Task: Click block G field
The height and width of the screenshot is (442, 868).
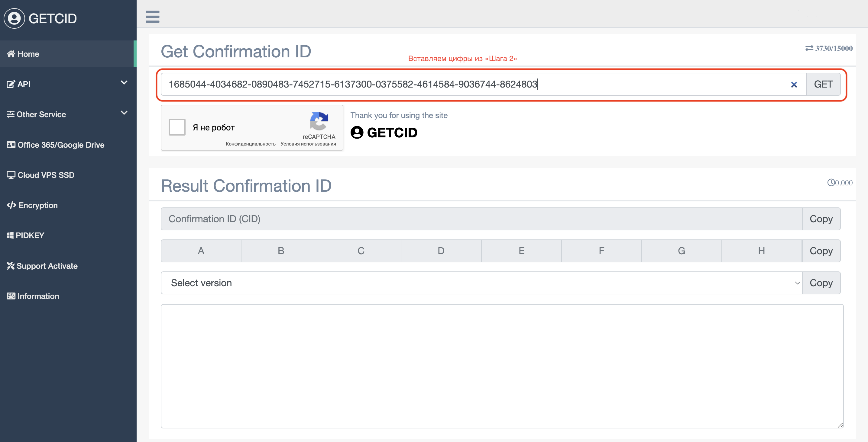Action: tap(682, 251)
